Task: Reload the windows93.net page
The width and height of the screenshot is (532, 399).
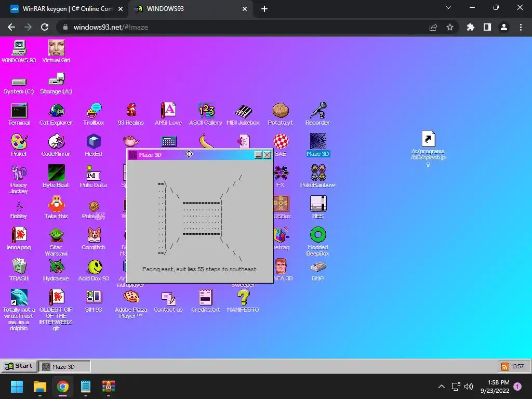Action: point(45,27)
